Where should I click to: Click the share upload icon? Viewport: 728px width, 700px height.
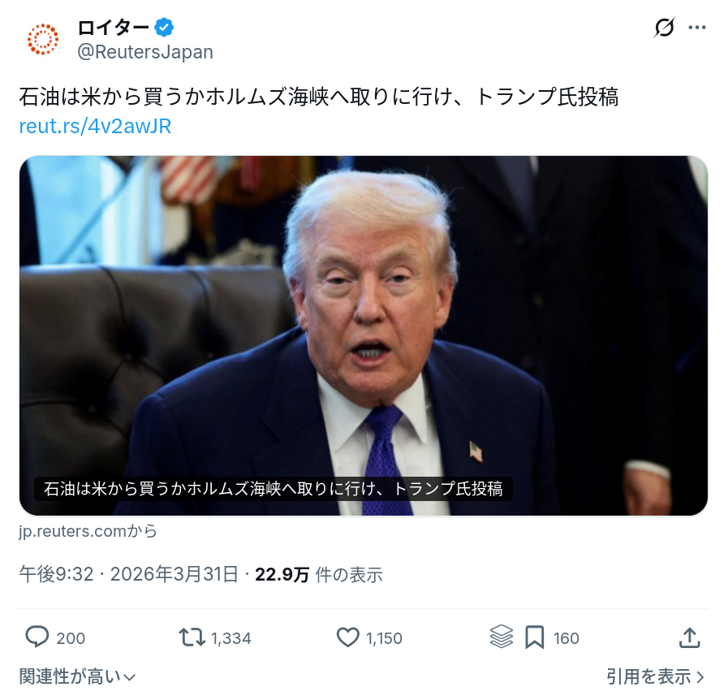click(690, 637)
